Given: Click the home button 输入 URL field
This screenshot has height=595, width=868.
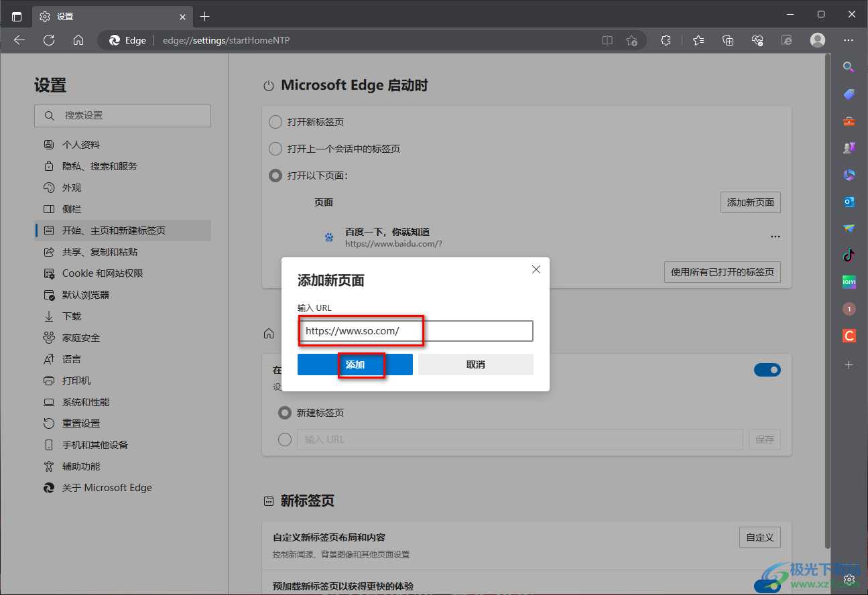Looking at the screenshot, I should [520, 440].
